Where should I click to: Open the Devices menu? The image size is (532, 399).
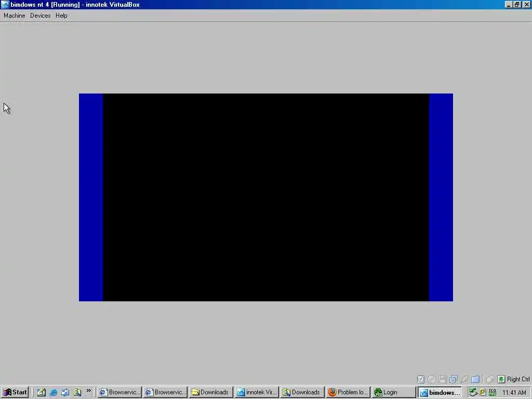[40, 16]
